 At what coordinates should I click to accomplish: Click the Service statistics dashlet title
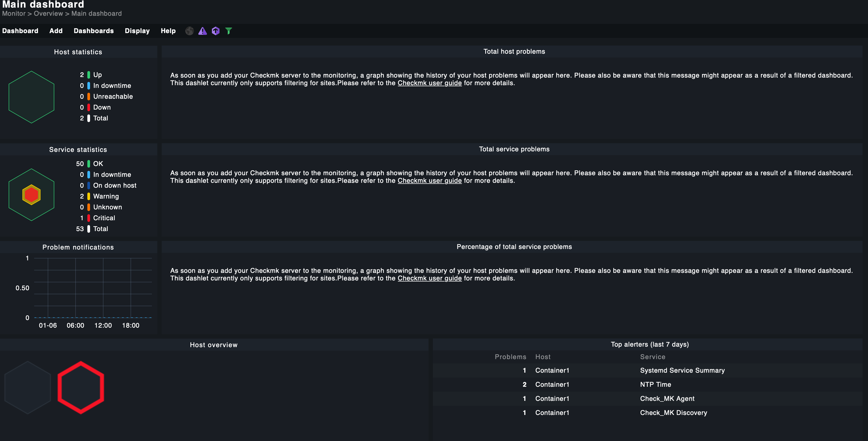78,150
